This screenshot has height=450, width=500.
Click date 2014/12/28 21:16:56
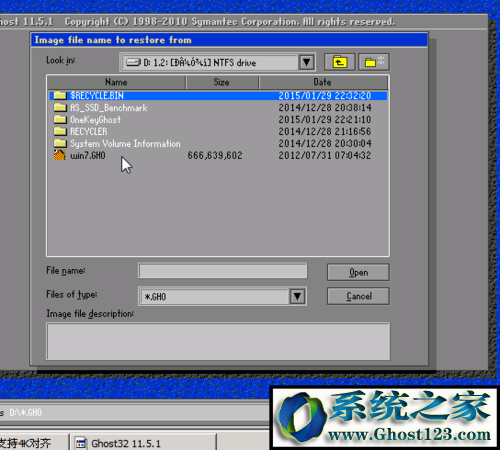tap(325, 131)
